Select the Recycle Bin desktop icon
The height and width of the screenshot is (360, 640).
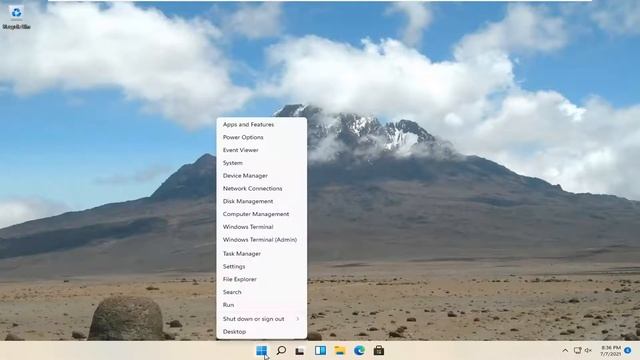[16, 18]
